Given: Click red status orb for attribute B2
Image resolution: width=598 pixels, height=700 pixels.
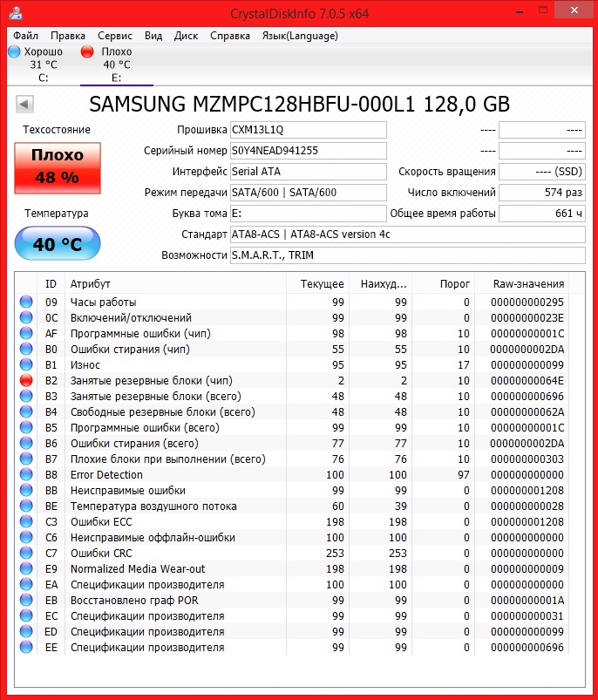Looking at the screenshot, I should (26, 380).
